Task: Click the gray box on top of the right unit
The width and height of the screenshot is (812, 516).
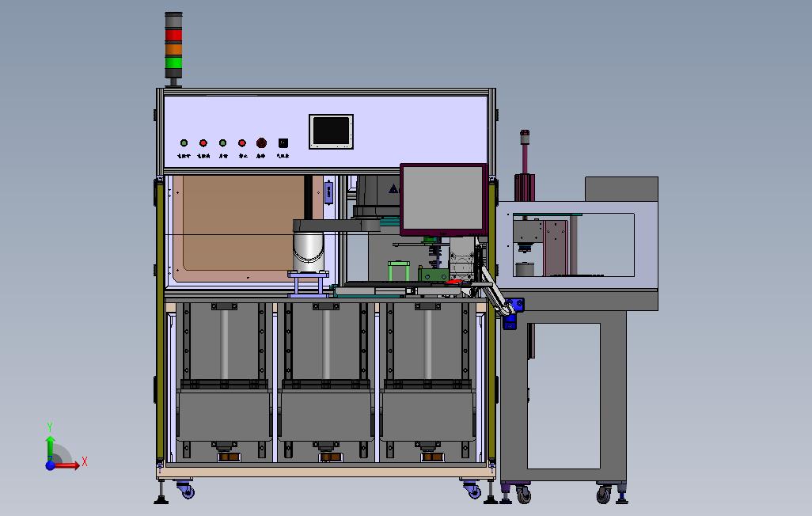Action: (621, 189)
